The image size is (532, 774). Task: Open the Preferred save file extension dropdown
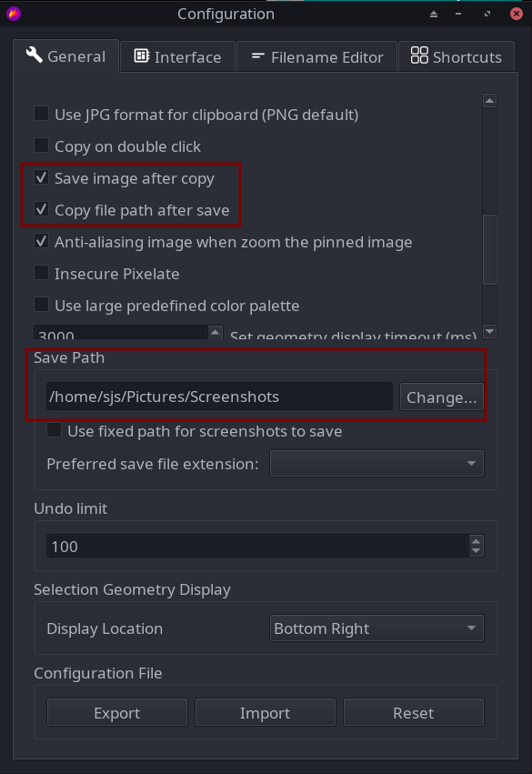point(376,463)
